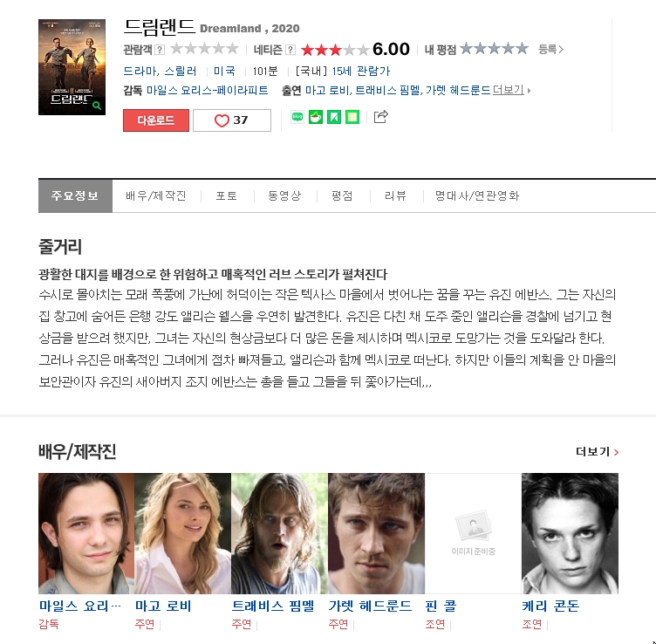Click the green memo square icon

[x=352, y=117]
